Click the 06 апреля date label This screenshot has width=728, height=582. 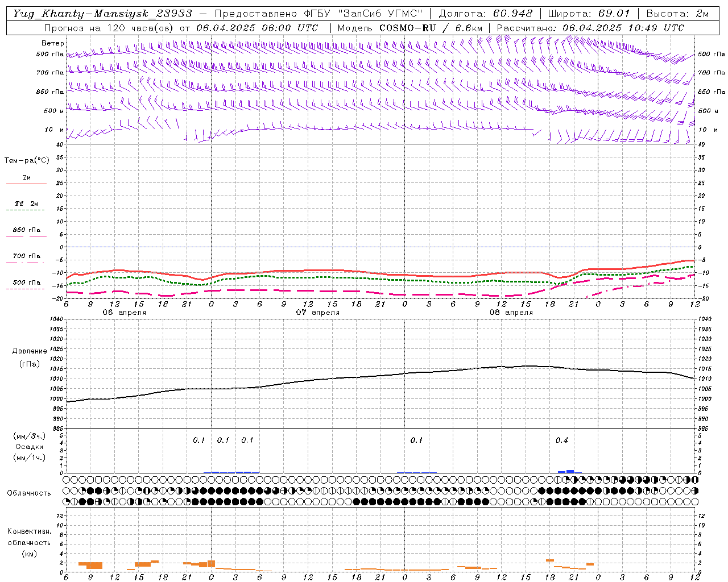(124, 313)
